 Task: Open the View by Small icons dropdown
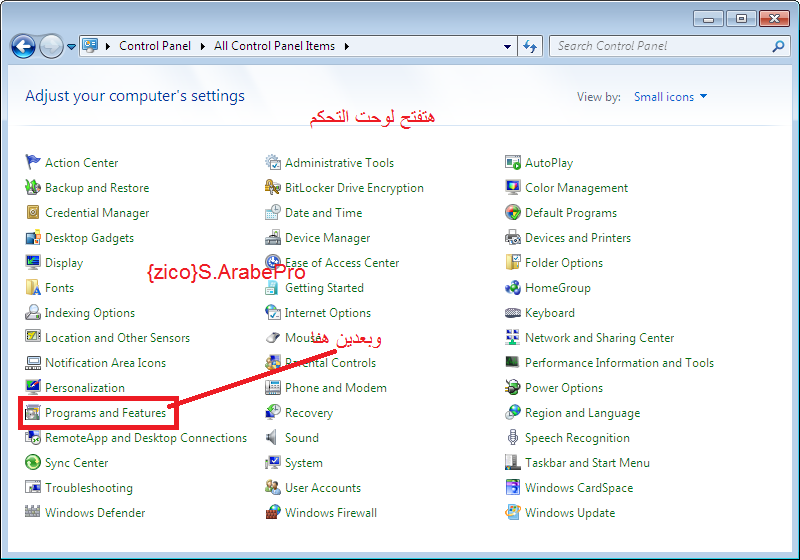tap(670, 96)
